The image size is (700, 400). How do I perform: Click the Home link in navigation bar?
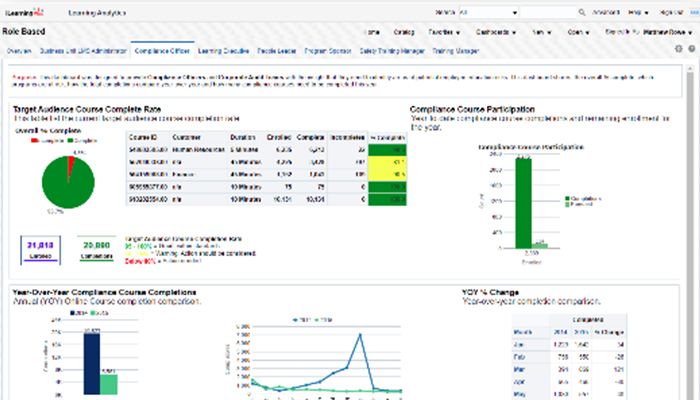(374, 31)
